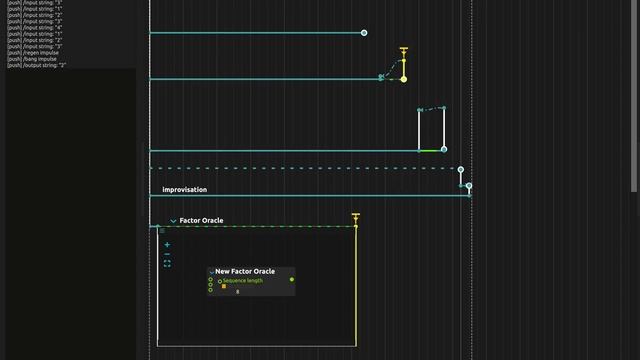Select the end state of the dashed interval
640x360 pixels.
click(461, 169)
